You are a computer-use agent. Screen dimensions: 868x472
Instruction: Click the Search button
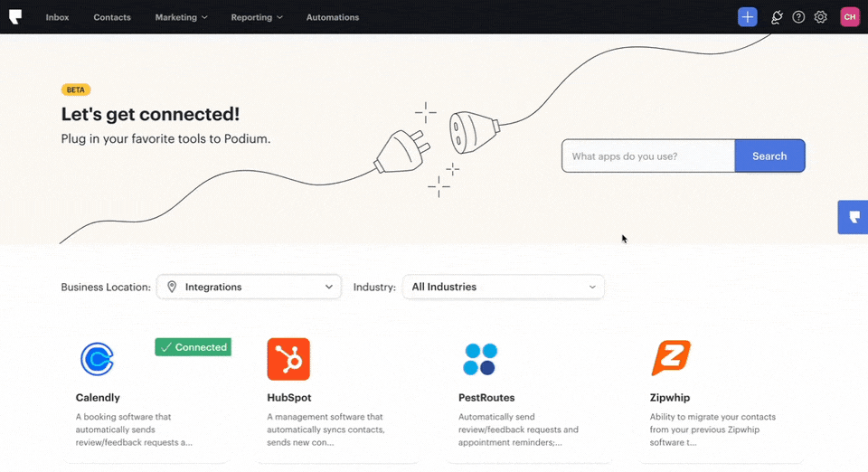click(769, 156)
